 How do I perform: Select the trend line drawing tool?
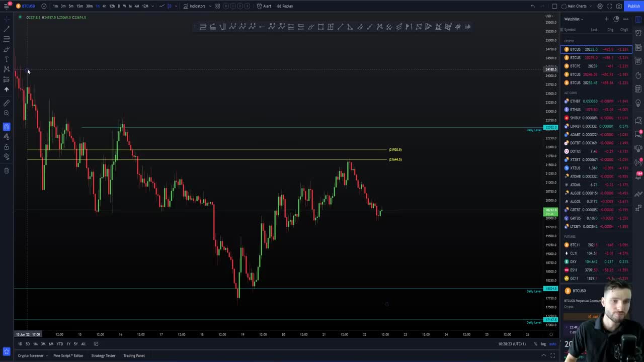pyautogui.click(x=7, y=29)
